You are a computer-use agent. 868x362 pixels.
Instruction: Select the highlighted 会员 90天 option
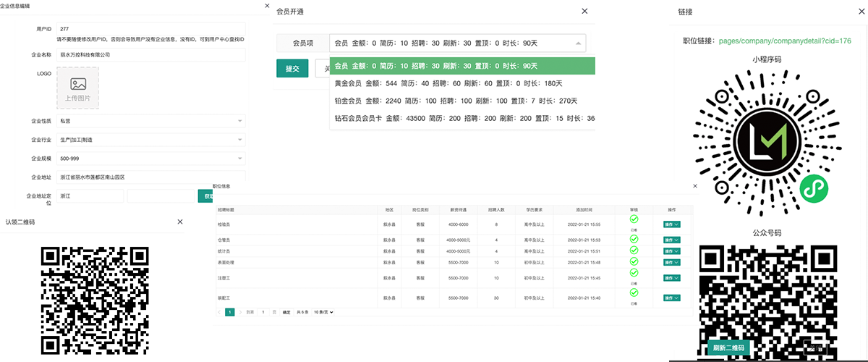462,66
